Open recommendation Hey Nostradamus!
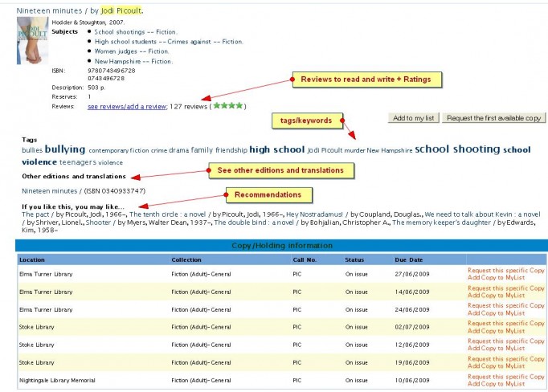Viewport: 548px width, 392px height. tap(314, 214)
